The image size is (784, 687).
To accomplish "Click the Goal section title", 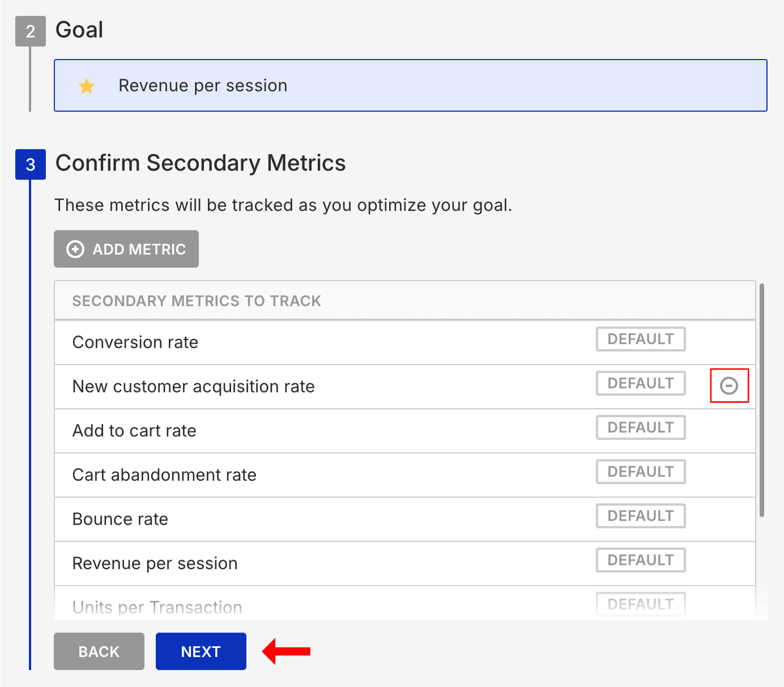I will click(x=79, y=29).
